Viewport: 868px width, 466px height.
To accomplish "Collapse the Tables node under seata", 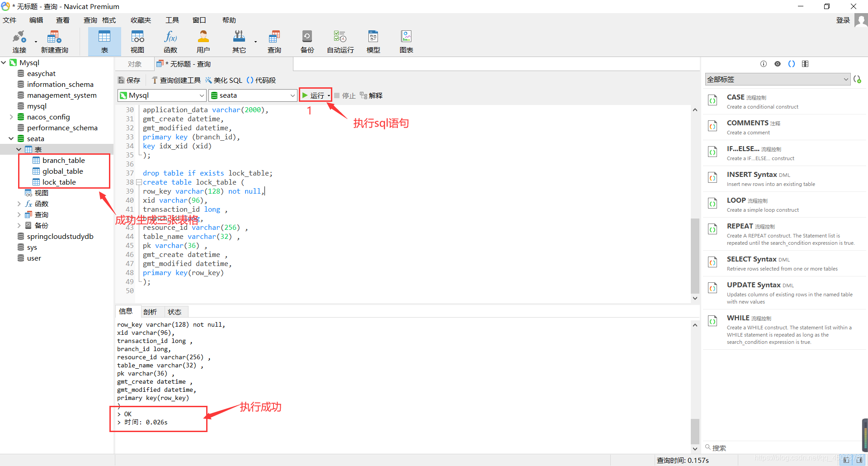I will [x=19, y=149].
